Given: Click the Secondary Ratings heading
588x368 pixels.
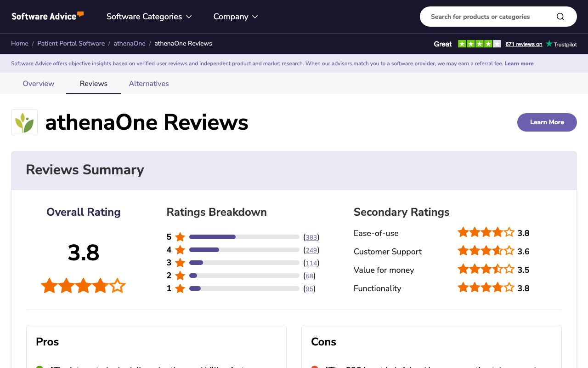Looking at the screenshot, I should pos(401,212).
